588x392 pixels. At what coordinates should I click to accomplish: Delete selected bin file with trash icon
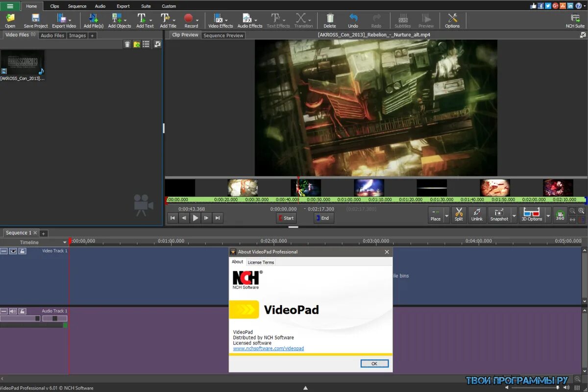pos(127,44)
